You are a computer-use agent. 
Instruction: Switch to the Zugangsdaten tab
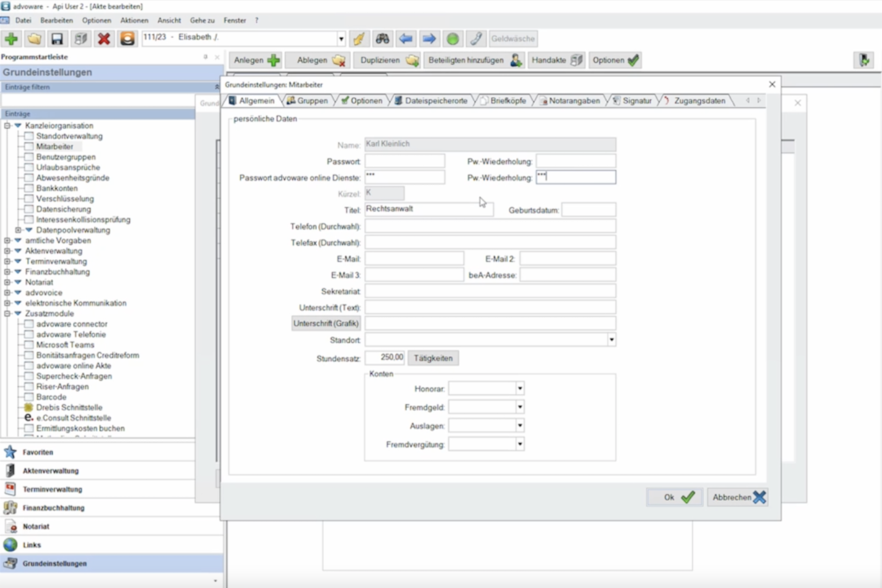click(x=695, y=100)
